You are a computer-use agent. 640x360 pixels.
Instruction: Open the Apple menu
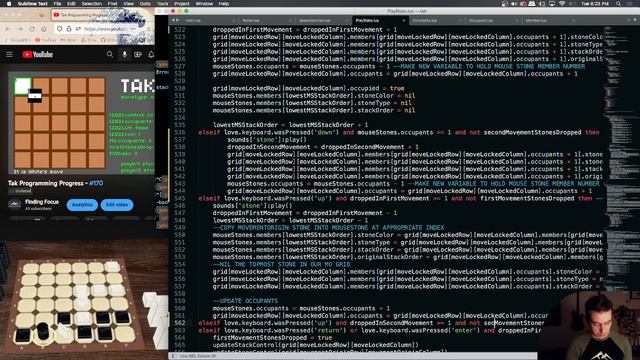[9, 4]
